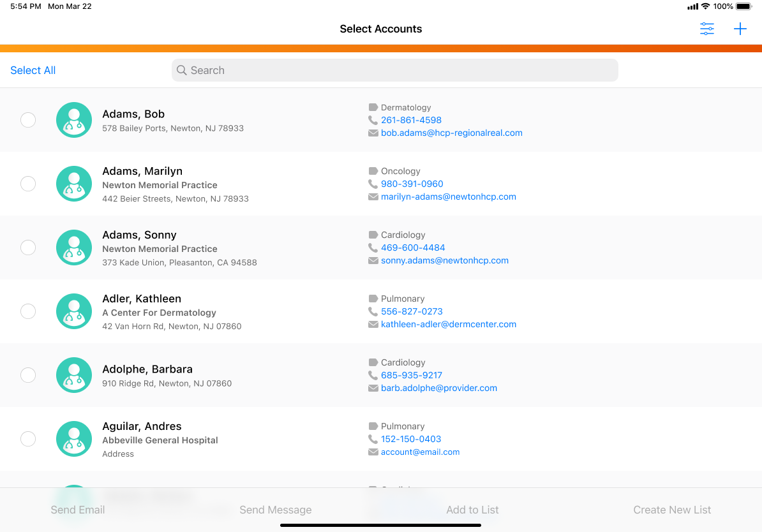Call Bob Adams at 261-861-4598

pyautogui.click(x=411, y=120)
